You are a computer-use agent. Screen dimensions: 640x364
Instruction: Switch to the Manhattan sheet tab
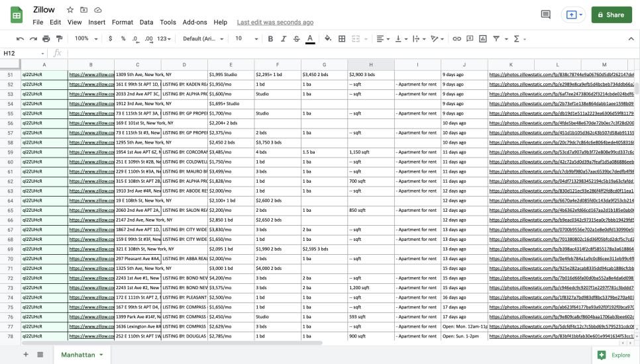click(x=78, y=355)
